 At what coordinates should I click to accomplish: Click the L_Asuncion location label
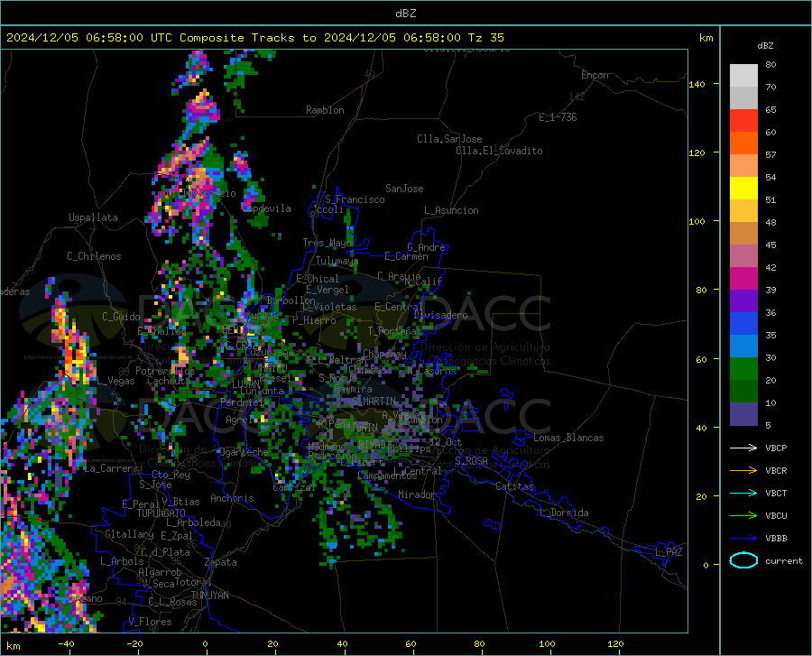[x=451, y=210]
